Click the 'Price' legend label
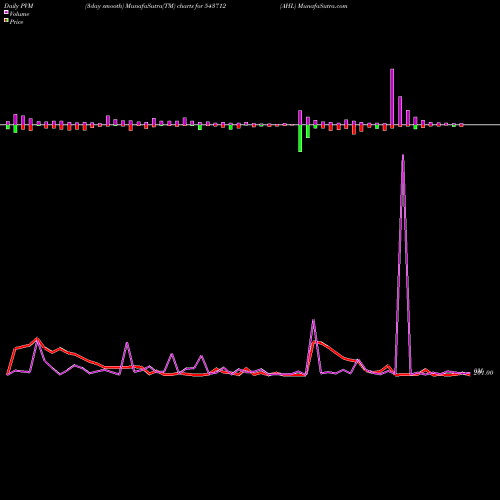Viewport: 500px width, 500px height. click(16, 22)
